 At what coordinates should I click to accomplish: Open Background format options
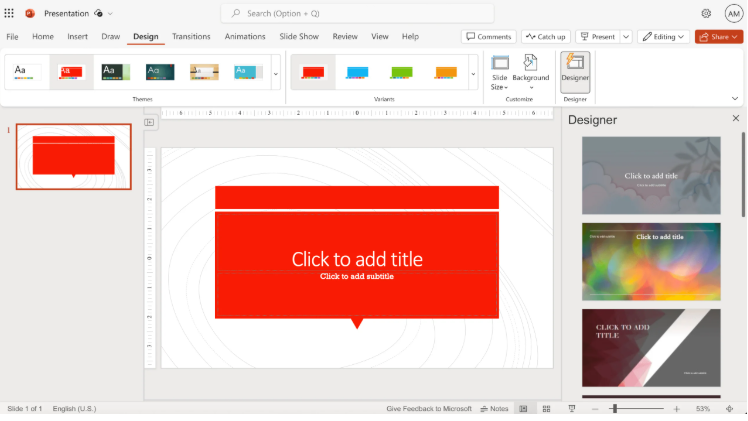(530, 73)
